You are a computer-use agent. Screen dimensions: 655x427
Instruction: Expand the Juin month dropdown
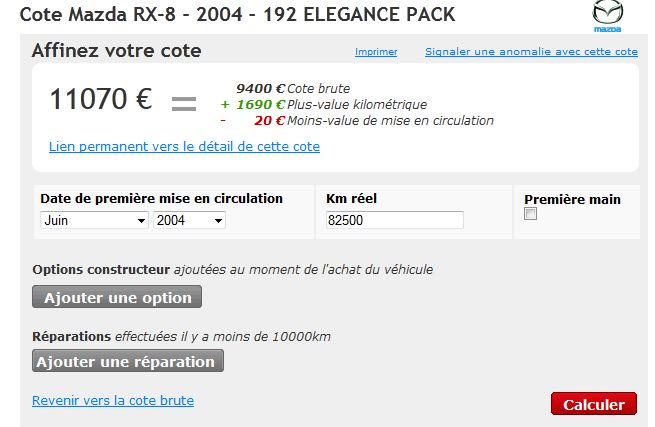[x=95, y=221]
